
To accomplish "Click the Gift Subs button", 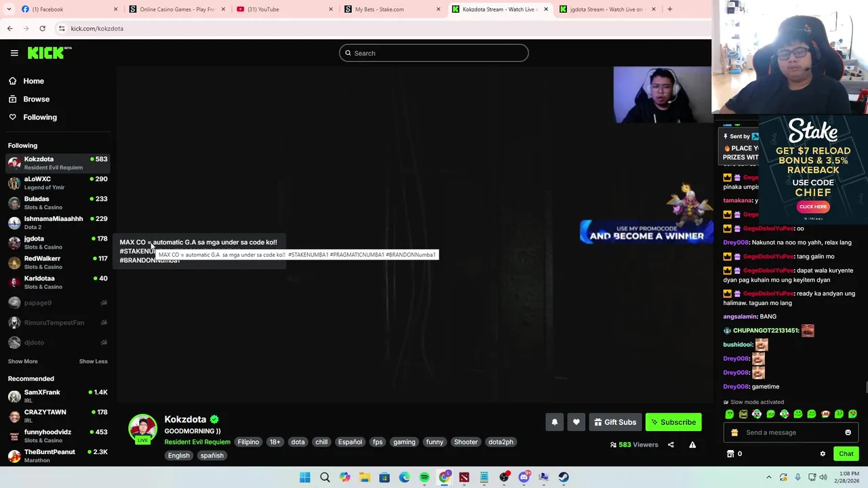I will pos(615,422).
